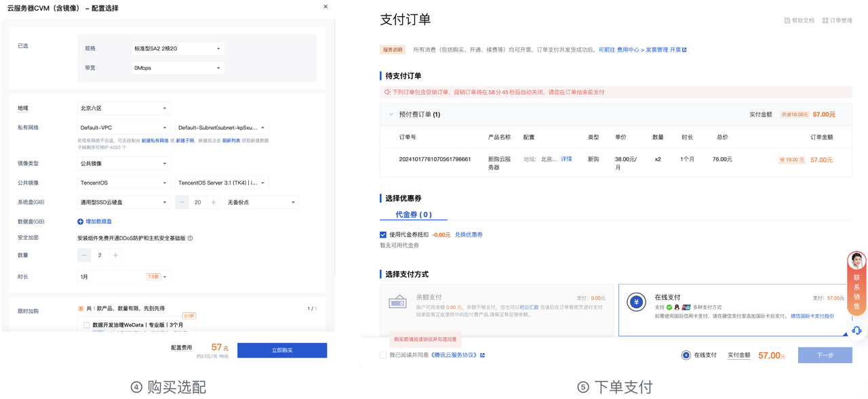
Task: Increase the server quantity with plus stepper
Action: 116,255
